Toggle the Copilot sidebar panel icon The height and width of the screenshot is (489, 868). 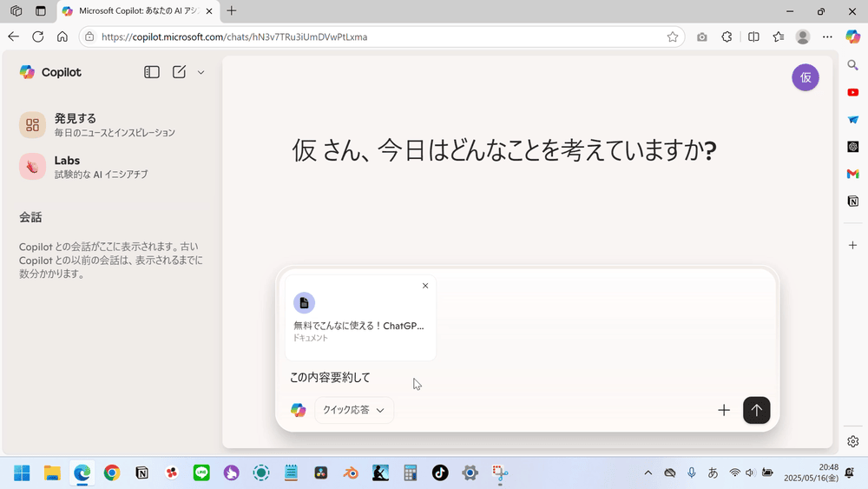click(x=152, y=72)
